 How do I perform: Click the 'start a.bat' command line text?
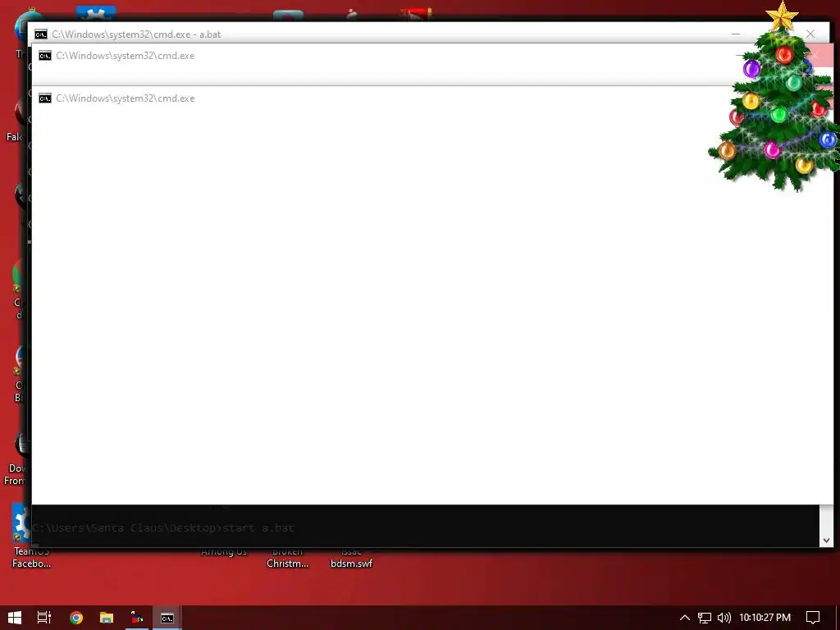tap(258, 528)
